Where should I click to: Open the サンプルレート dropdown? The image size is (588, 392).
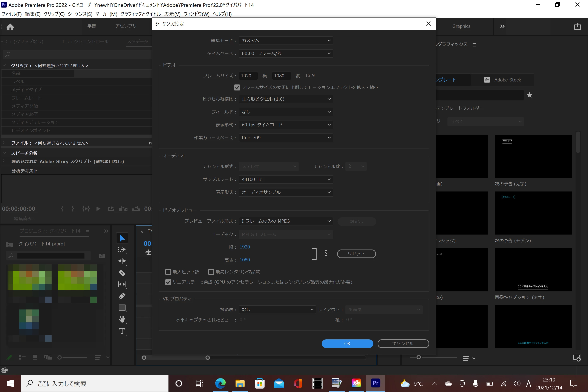tap(286, 179)
